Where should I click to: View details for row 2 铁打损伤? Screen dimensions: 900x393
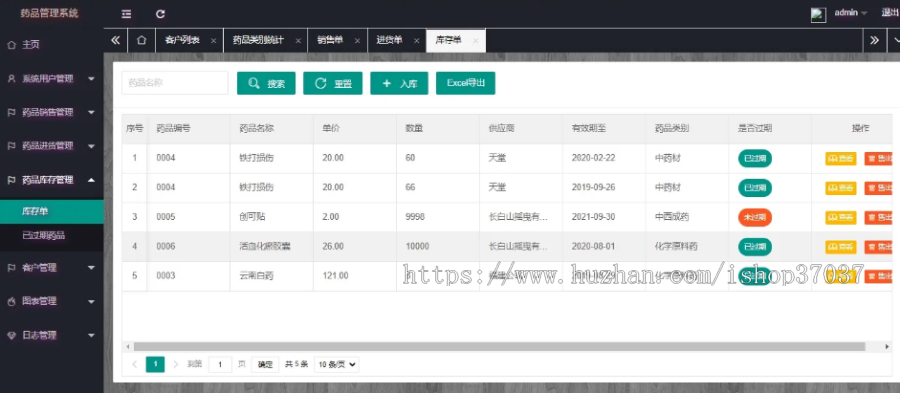pos(841,188)
